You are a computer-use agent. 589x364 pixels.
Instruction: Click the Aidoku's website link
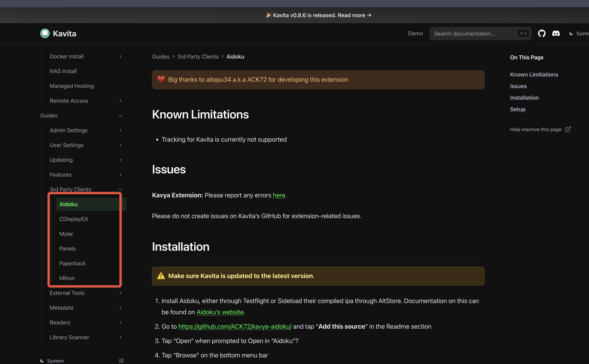(x=220, y=312)
